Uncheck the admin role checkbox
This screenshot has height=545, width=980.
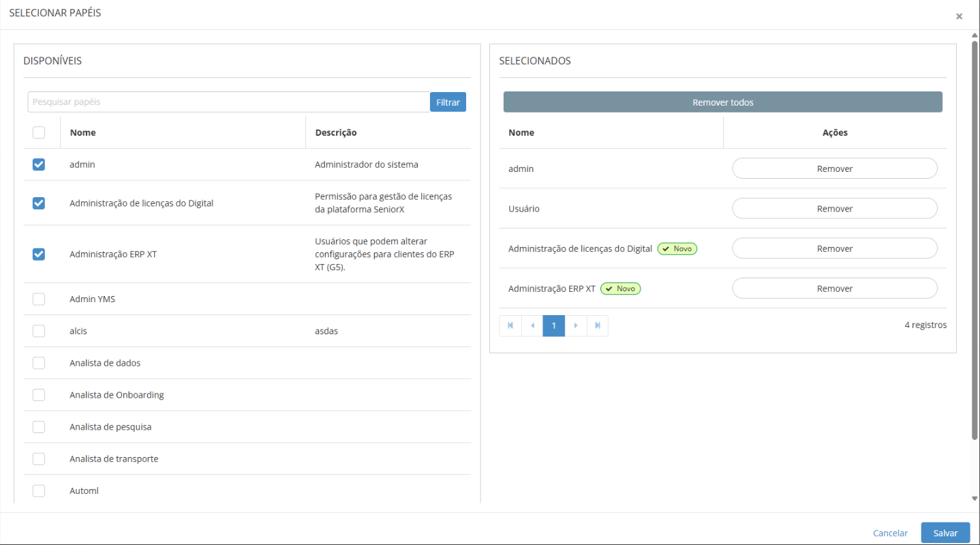(x=39, y=164)
